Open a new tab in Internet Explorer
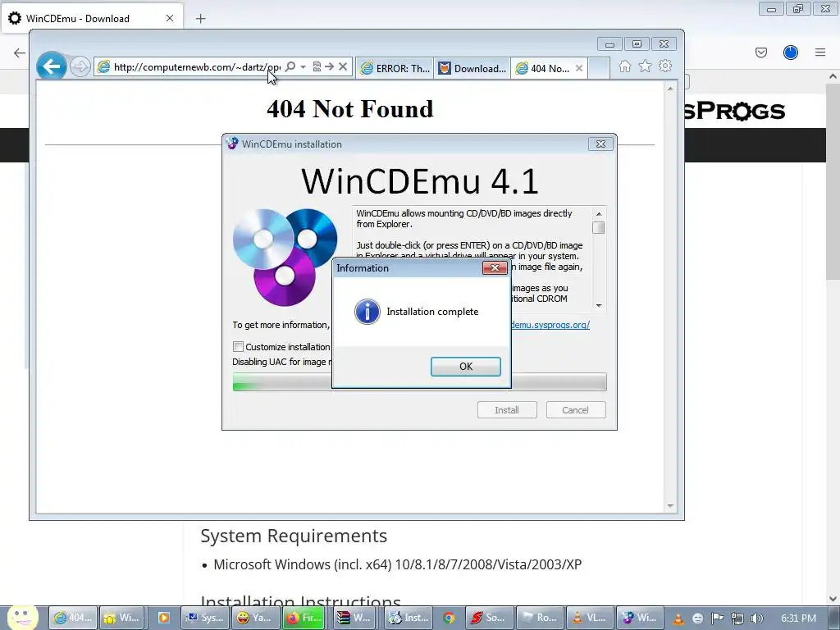The height and width of the screenshot is (630, 840). (599, 69)
